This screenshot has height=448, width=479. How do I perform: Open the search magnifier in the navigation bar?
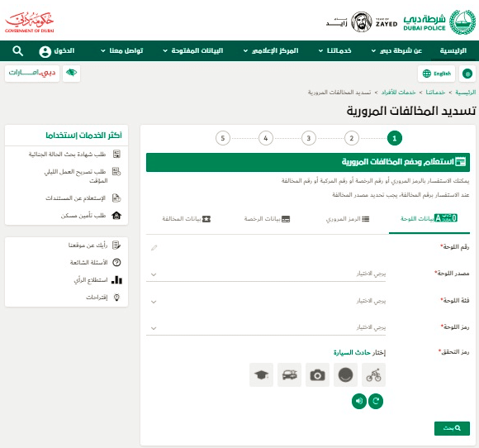(x=17, y=50)
